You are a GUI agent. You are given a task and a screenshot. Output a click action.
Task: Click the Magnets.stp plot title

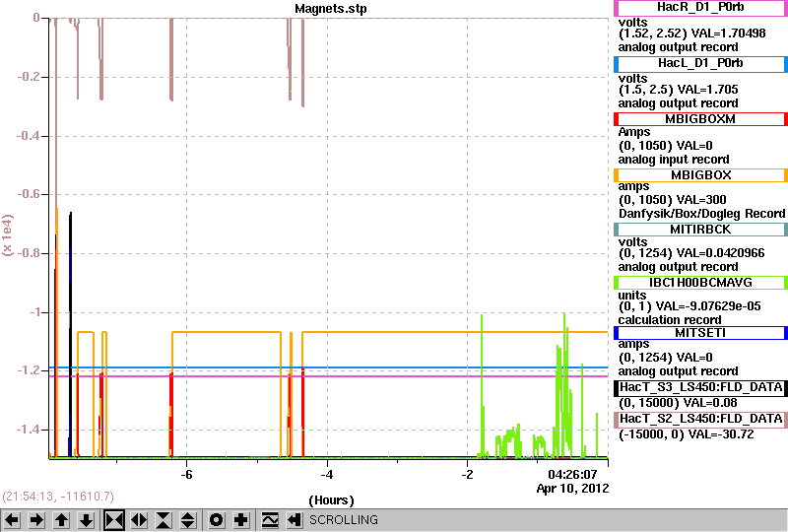coord(330,9)
